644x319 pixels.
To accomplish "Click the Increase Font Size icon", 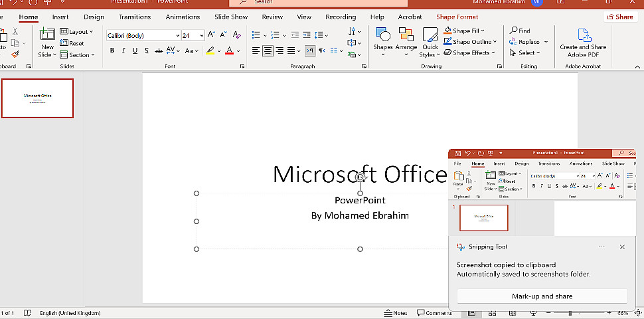I will click(211, 35).
